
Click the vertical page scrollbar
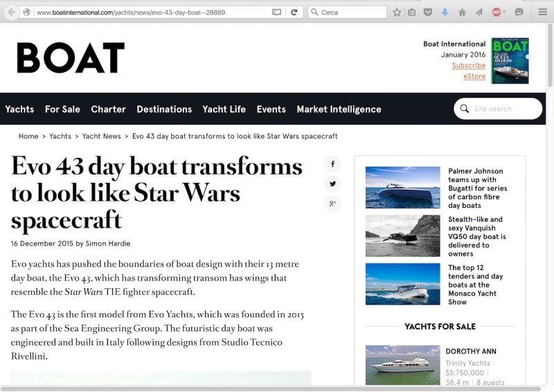click(x=550, y=208)
